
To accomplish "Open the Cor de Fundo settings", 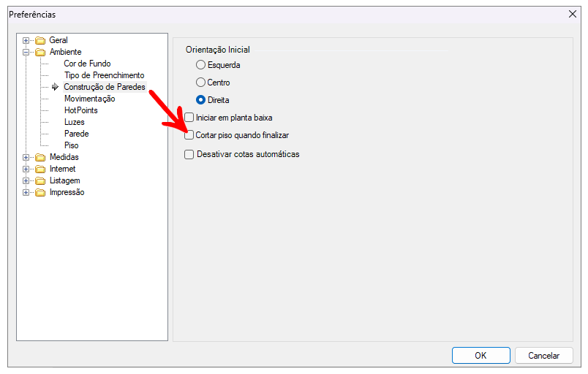I will pos(87,64).
